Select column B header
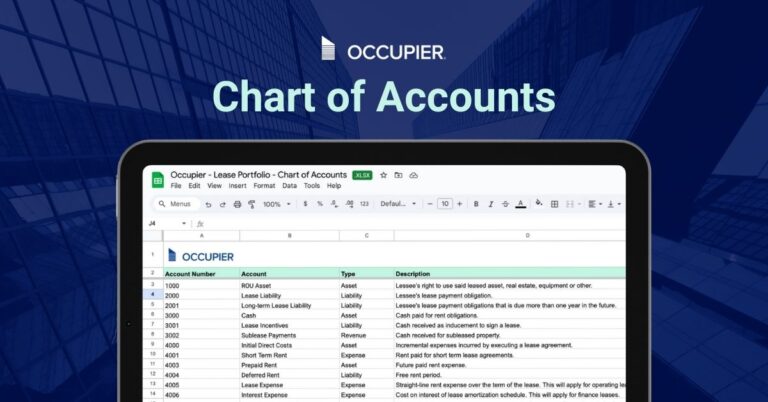Screen dimensions: 768x402 click(289, 236)
